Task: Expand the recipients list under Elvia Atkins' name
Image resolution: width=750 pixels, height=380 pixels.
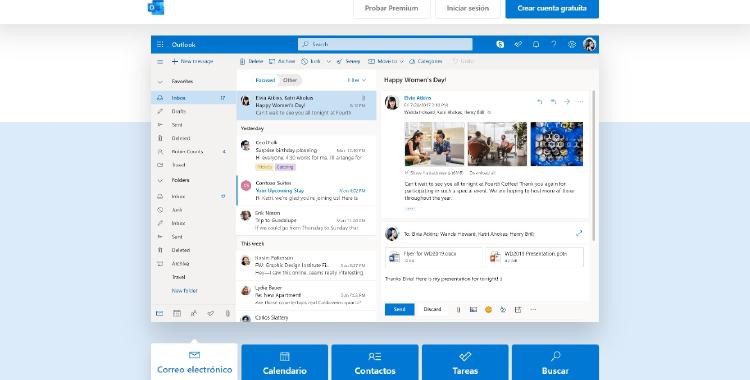Action: (x=489, y=112)
